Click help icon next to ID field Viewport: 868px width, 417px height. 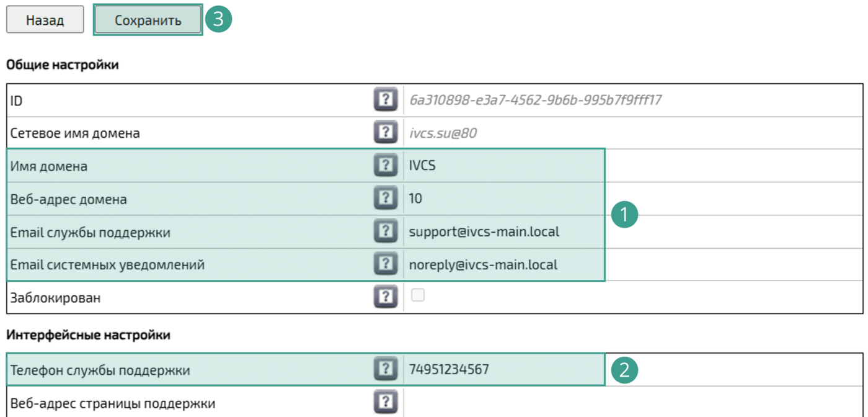(385, 99)
